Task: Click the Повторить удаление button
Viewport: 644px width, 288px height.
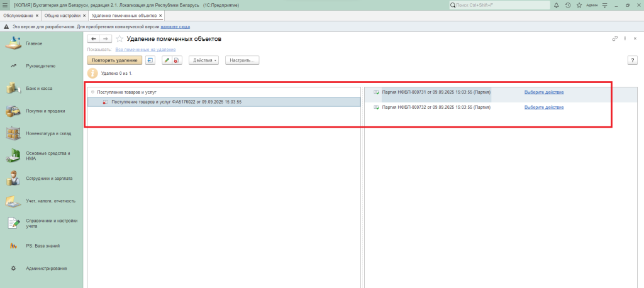Action: (x=114, y=60)
